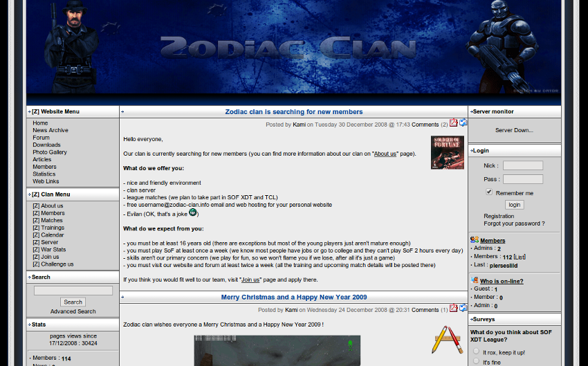
Task: Go to Forum from Website Menu
Action: pos(41,138)
